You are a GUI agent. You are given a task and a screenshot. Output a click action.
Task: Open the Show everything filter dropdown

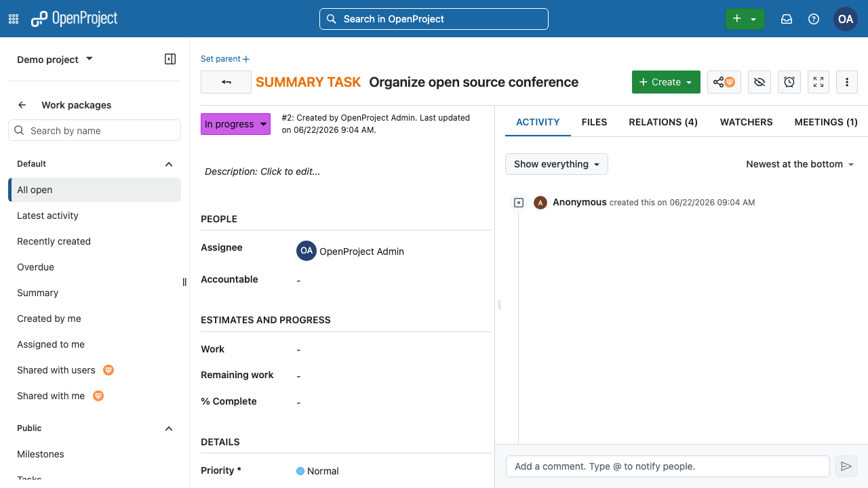[557, 164]
